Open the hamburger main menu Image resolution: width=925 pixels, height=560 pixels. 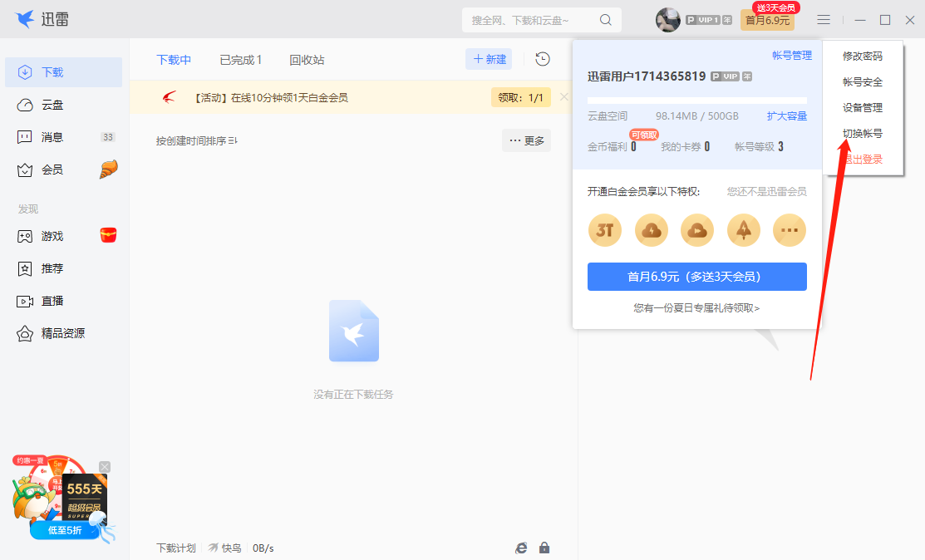click(824, 19)
